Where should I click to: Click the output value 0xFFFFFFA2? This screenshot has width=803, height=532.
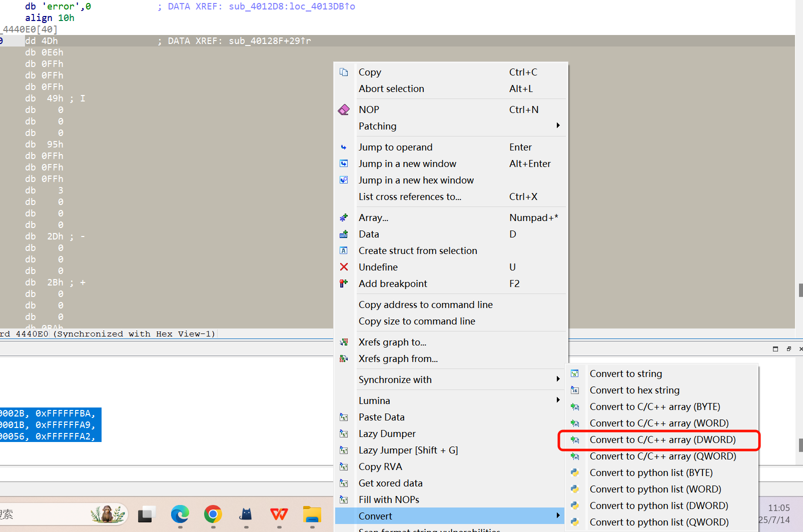click(x=63, y=436)
